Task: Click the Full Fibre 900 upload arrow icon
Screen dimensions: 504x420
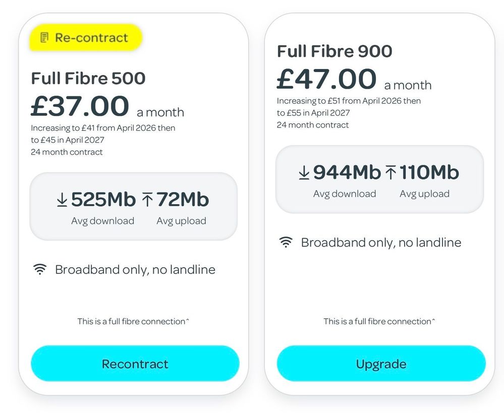Action: pyautogui.click(x=390, y=173)
